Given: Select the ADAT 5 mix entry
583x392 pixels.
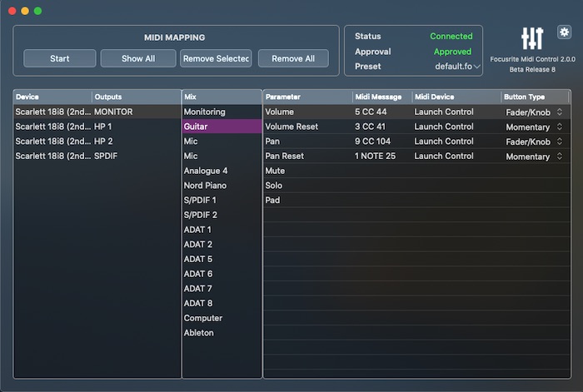Looking at the screenshot, I should point(222,259).
